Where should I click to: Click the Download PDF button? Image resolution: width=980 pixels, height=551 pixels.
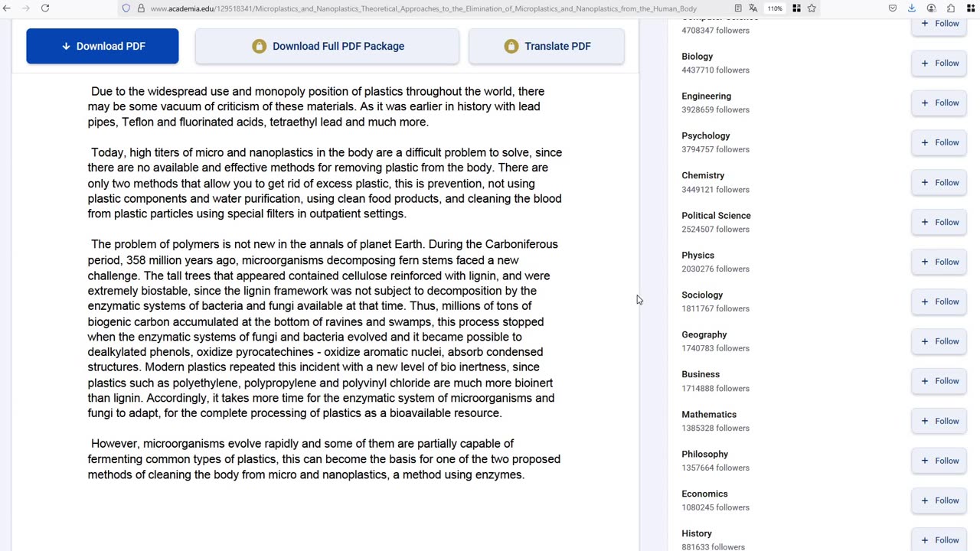(x=103, y=46)
